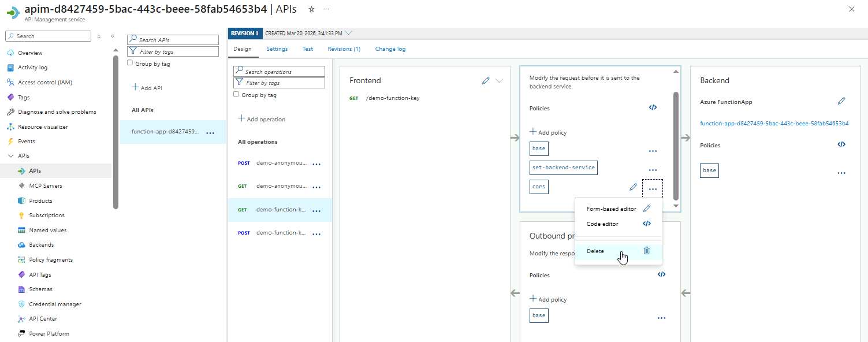Open outbound policies code editor icon
868x342 pixels.
tap(662, 275)
